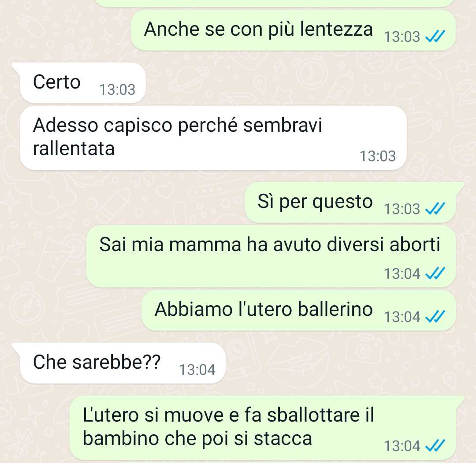Click the 13:03 timestamp on the 'Certo' message

click(x=117, y=90)
